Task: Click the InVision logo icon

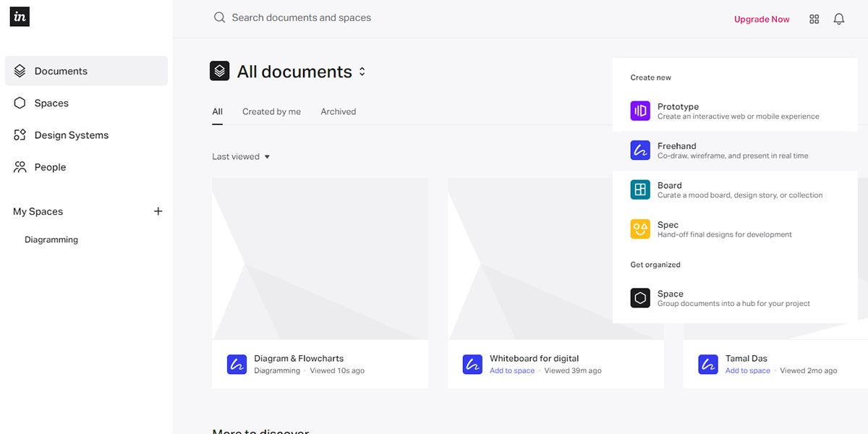Action: [x=20, y=17]
